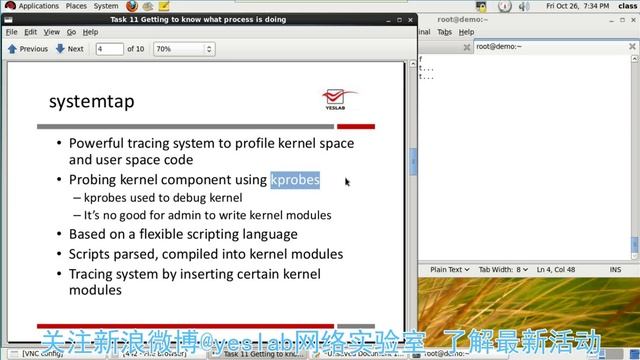
Task: Click 'Based on a flexible scripting language' bullet
Action: coord(183,234)
